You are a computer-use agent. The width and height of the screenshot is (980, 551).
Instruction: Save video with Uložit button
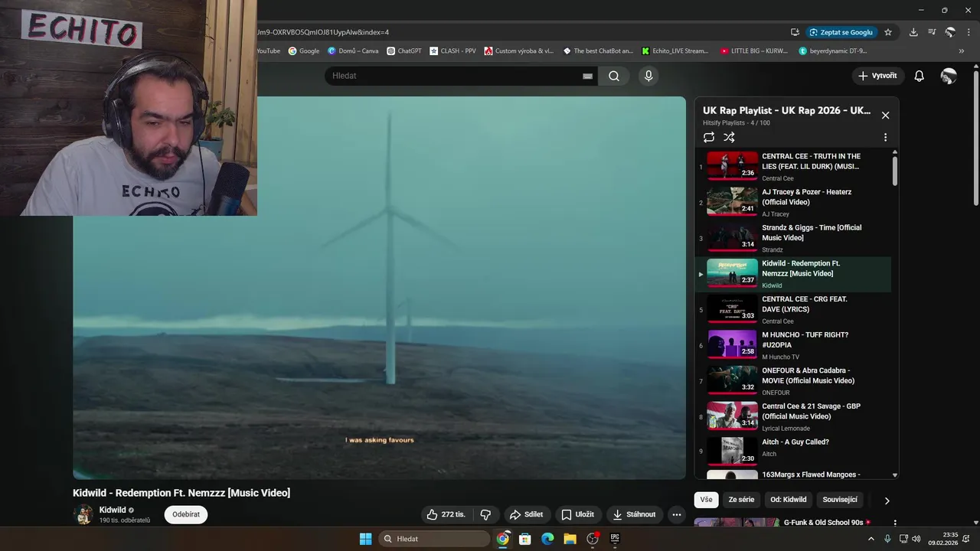click(x=577, y=514)
